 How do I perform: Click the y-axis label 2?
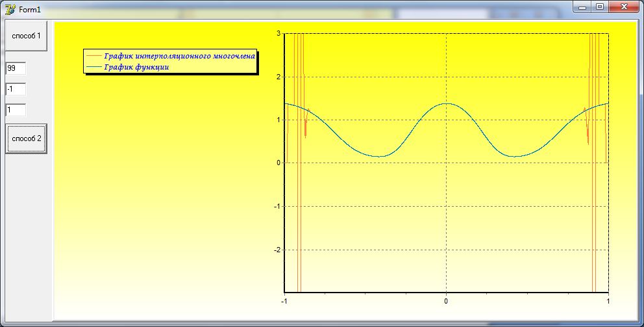tap(279, 77)
